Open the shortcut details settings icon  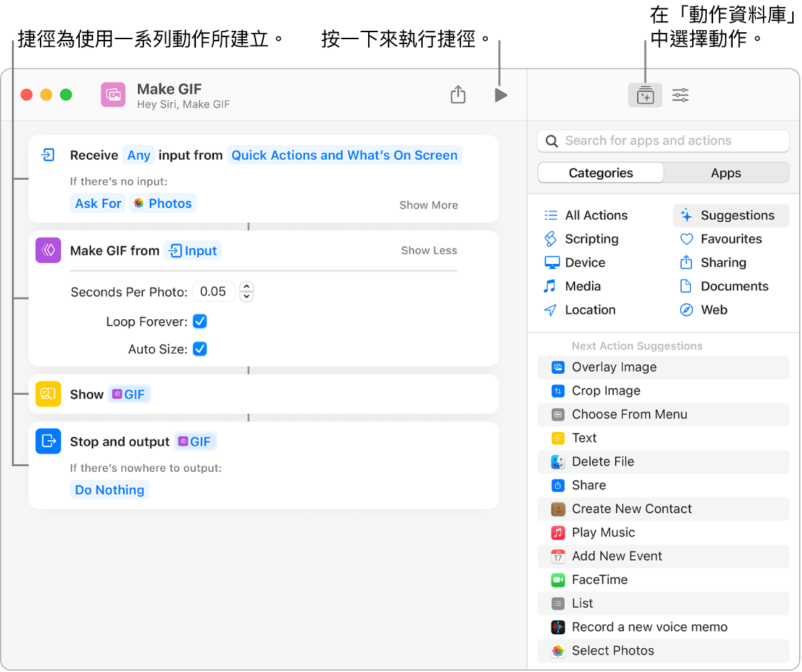pyautogui.click(x=679, y=94)
